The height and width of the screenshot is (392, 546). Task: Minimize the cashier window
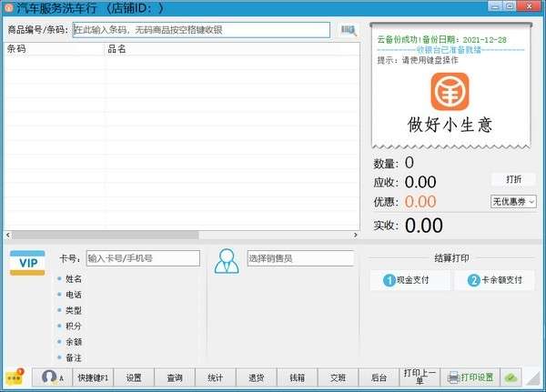494,6
